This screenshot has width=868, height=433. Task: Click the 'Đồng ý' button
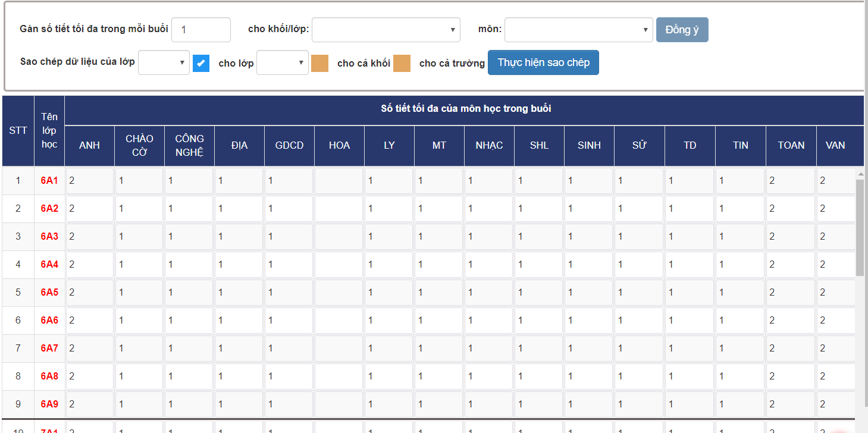(682, 30)
